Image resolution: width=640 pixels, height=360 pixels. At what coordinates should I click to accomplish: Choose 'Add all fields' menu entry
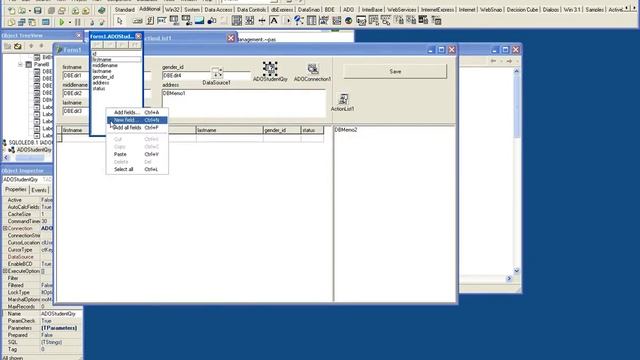click(137, 128)
